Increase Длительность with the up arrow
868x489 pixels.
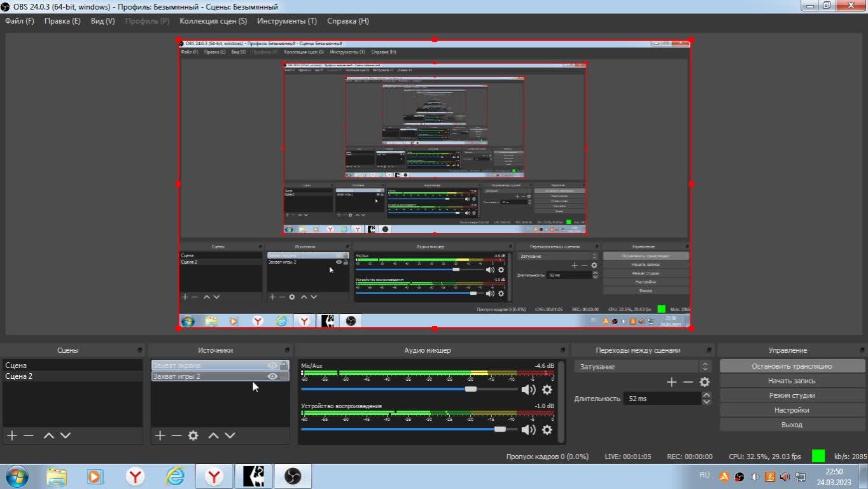(706, 395)
